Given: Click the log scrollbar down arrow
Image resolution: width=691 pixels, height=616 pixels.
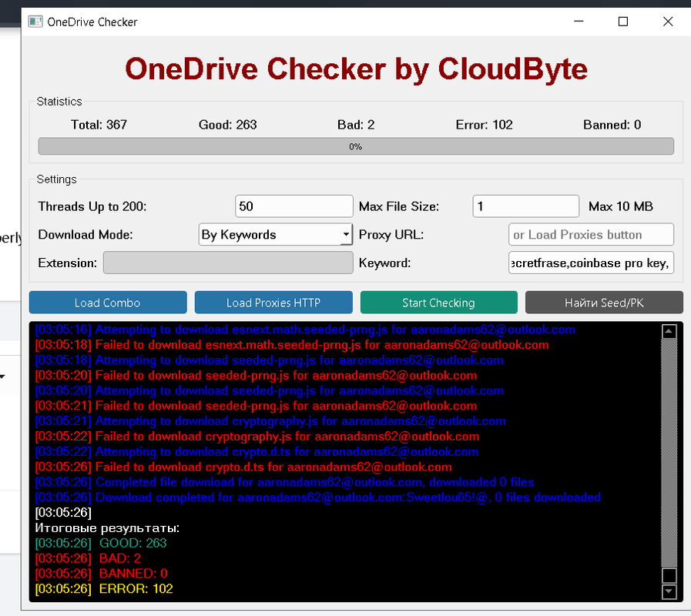Looking at the screenshot, I should (x=669, y=592).
